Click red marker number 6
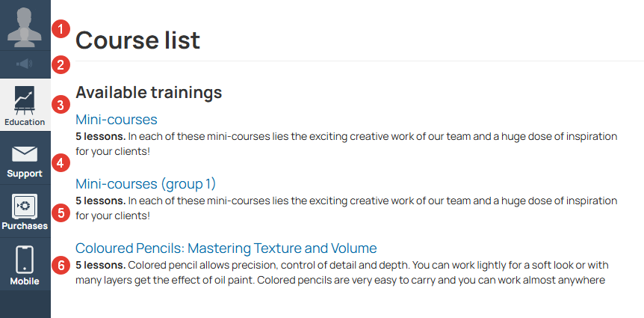Screen dimensions: 644x318 pyautogui.click(x=61, y=266)
